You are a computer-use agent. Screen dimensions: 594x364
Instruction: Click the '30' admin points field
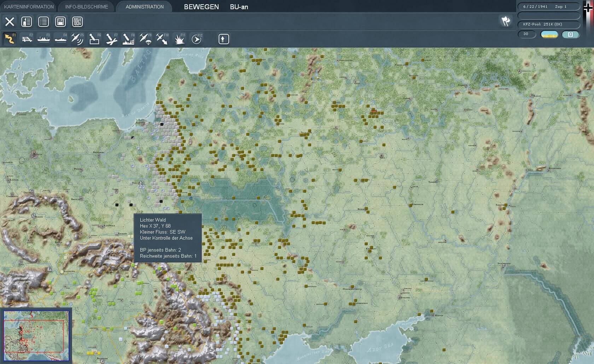[x=527, y=34]
